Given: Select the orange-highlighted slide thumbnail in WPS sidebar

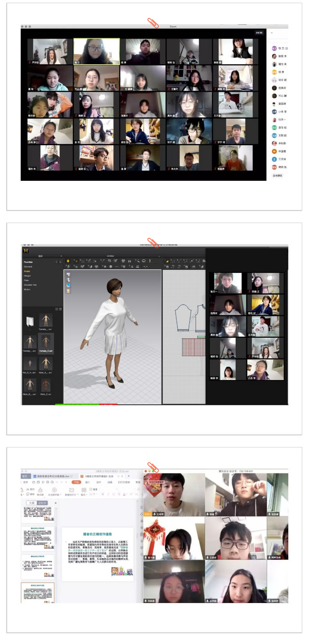Looking at the screenshot, I should 38,593.
